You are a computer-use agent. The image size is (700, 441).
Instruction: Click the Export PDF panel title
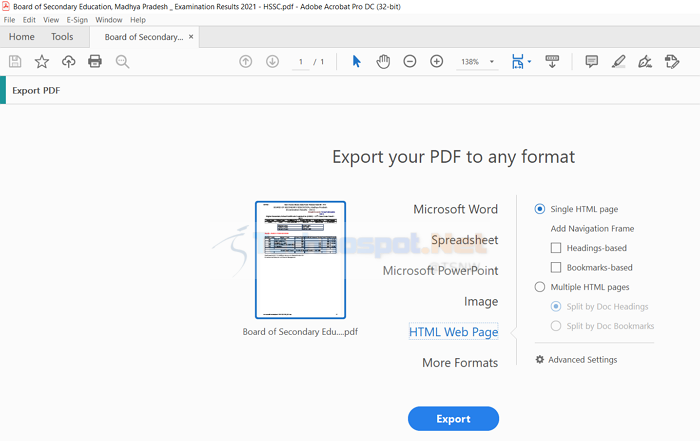tap(36, 91)
